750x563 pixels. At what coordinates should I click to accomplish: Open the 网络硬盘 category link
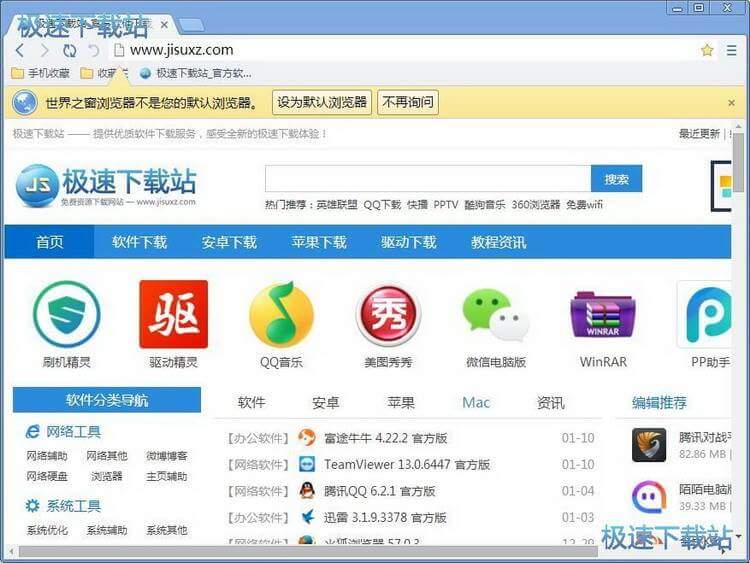[47, 476]
